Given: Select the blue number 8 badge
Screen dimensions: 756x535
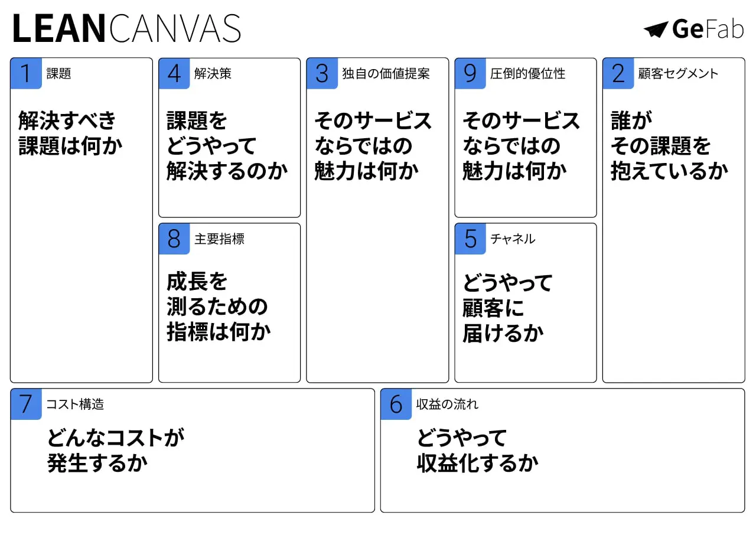Looking at the screenshot, I should 174,239.
